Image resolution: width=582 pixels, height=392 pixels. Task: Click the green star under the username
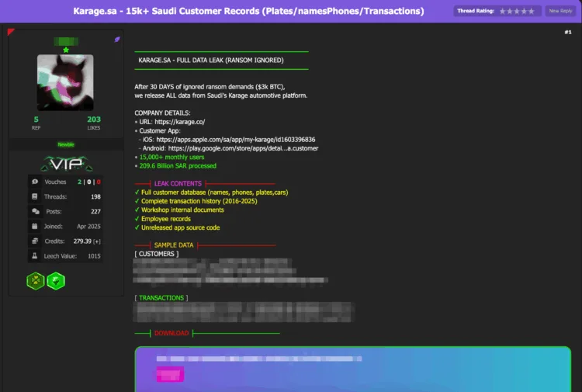[x=66, y=50]
